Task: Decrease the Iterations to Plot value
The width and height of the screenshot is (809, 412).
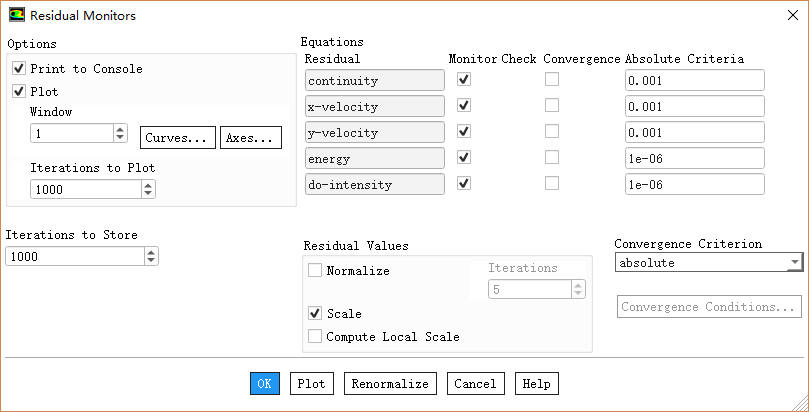Action: pos(148,193)
